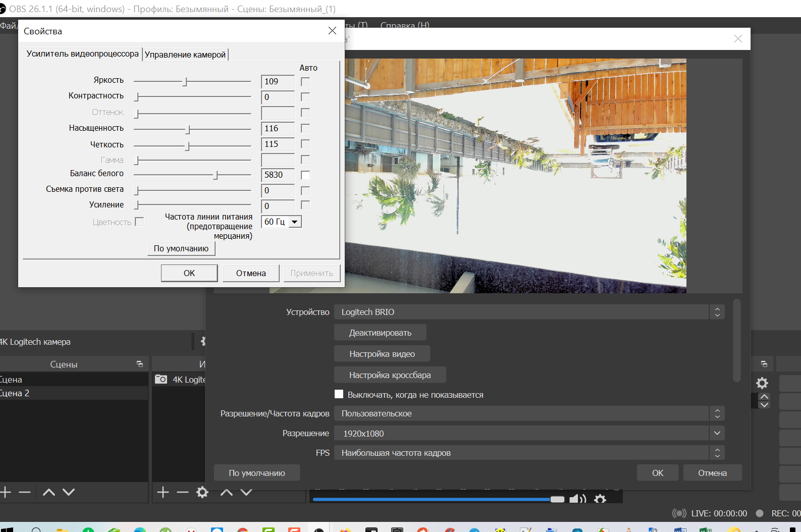Image resolution: width=801 pixels, height=532 pixels.
Task: Enable Auto for Яркость
Action: pos(305,81)
